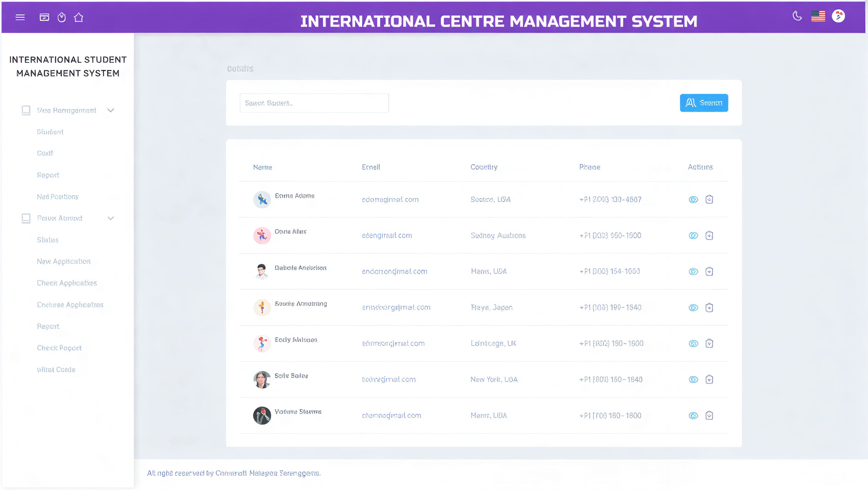
Task: Click the Fee Management book icon
Action: [26, 110]
